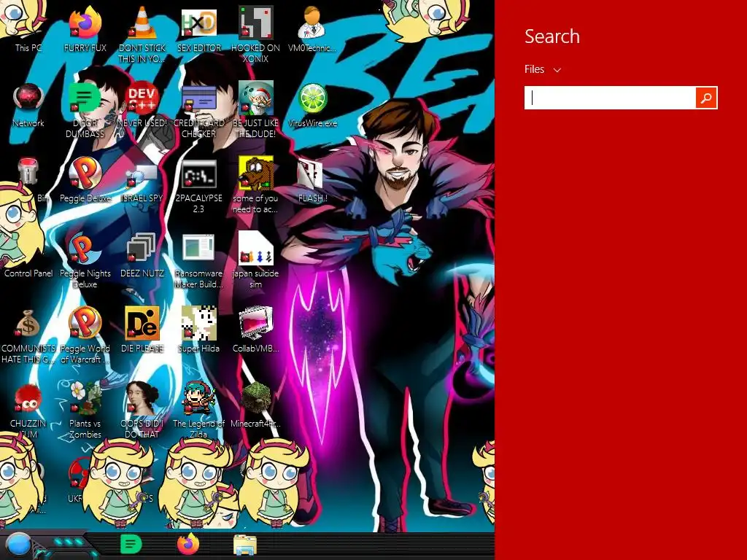Image resolution: width=747 pixels, height=560 pixels.
Task: Select the OOPS DID I DO THAT portrait icon
Action: 142,410
